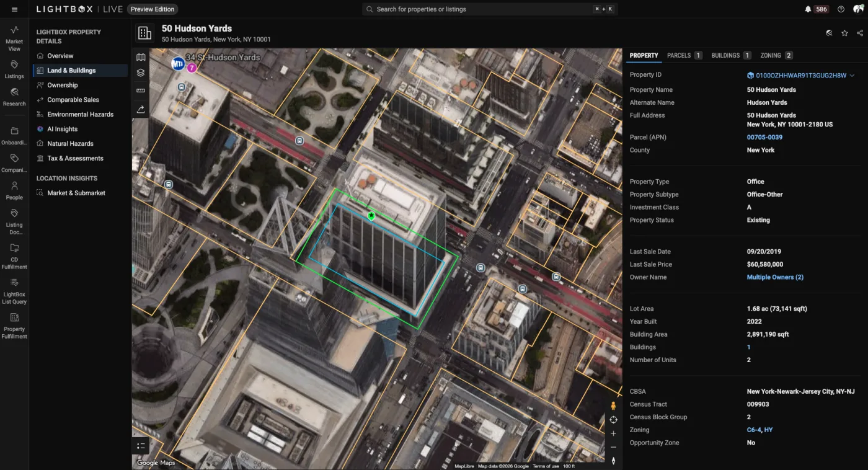This screenshot has height=470, width=868.
Task: Switch to the Parcels tab
Action: click(x=684, y=55)
